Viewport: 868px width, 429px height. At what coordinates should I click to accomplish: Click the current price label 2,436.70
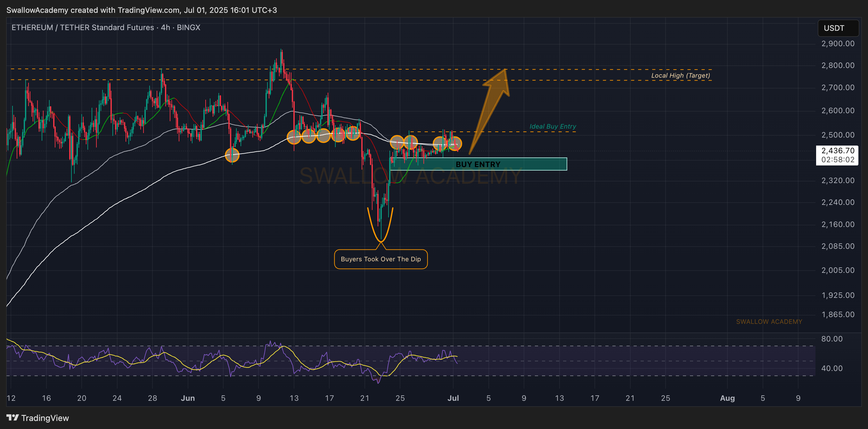pyautogui.click(x=838, y=151)
